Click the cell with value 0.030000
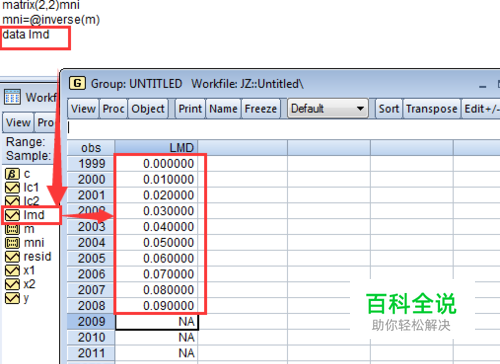The width and height of the screenshot is (500, 364). (x=156, y=211)
